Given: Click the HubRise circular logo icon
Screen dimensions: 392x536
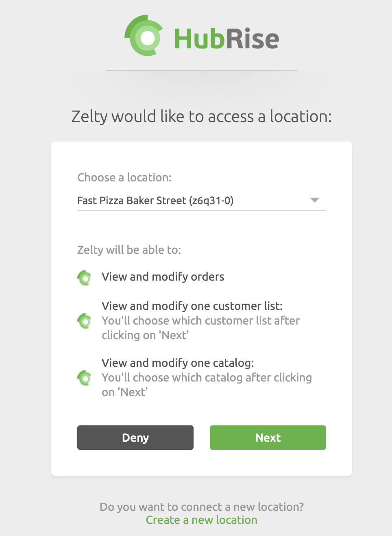Looking at the screenshot, I should [x=144, y=37].
